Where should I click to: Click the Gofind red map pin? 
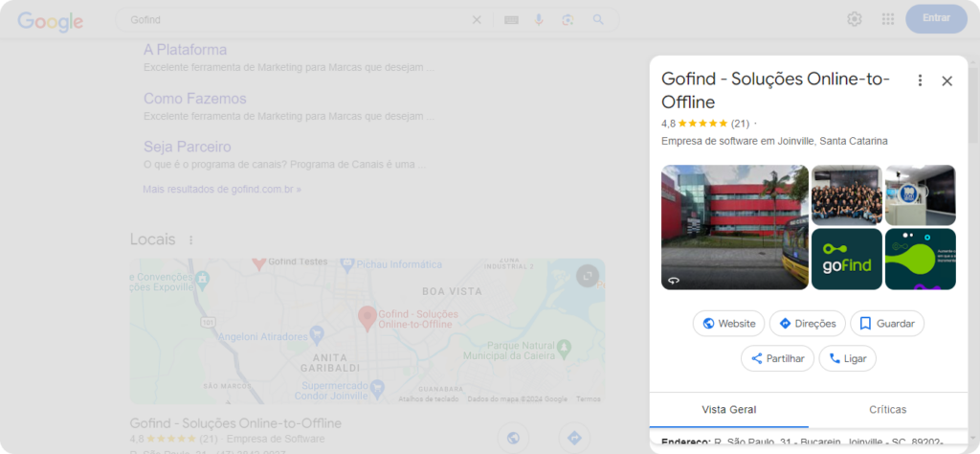coord(367,318)
